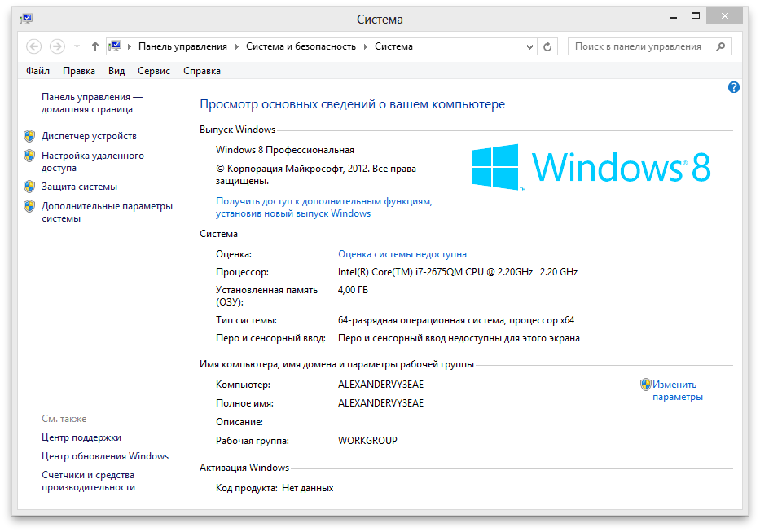This screenshot has height=532, width=760.
Task: Minimize the Система window
Action: [674, 17]
